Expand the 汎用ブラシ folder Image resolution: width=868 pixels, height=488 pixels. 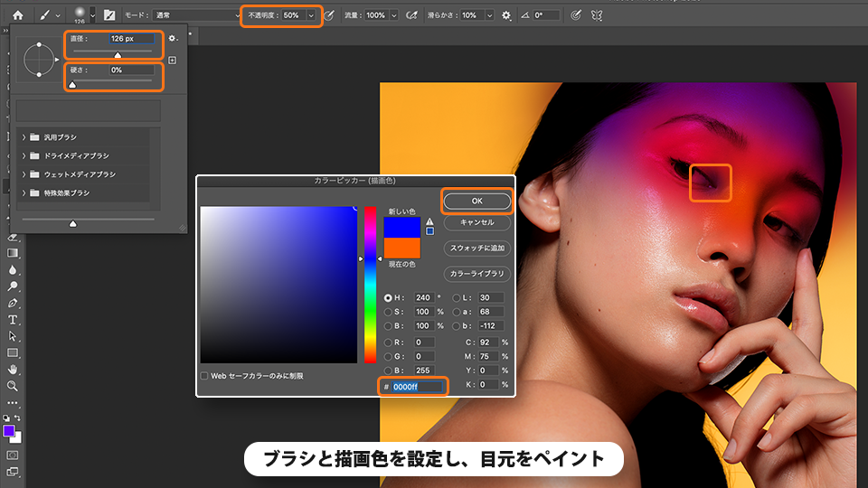[24, 136]
